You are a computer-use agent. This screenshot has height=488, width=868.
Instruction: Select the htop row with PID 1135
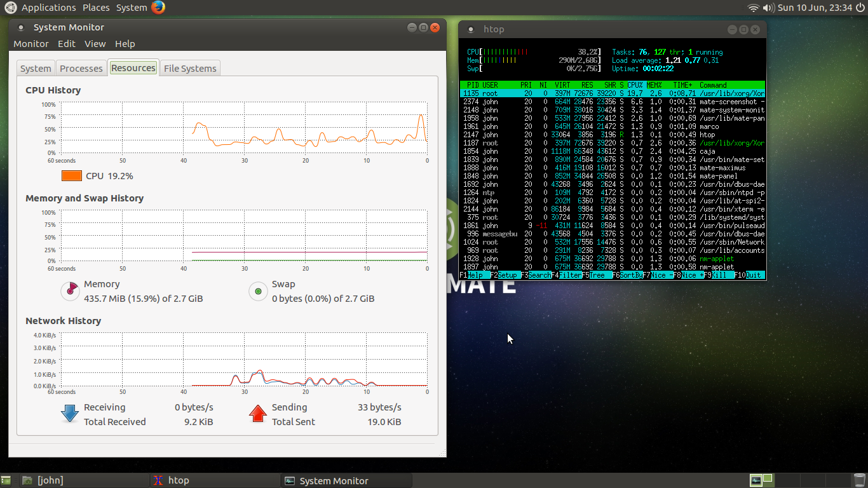pyautogui.click(x=613, y=93)
